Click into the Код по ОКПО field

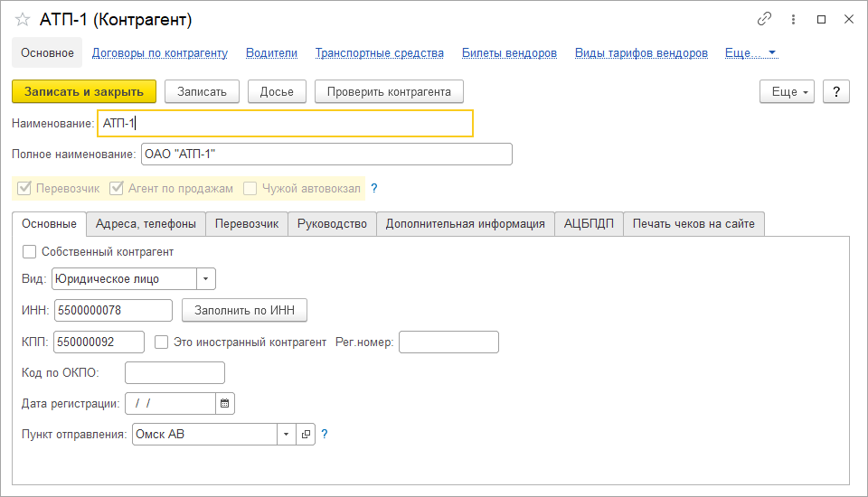(175, 373)
